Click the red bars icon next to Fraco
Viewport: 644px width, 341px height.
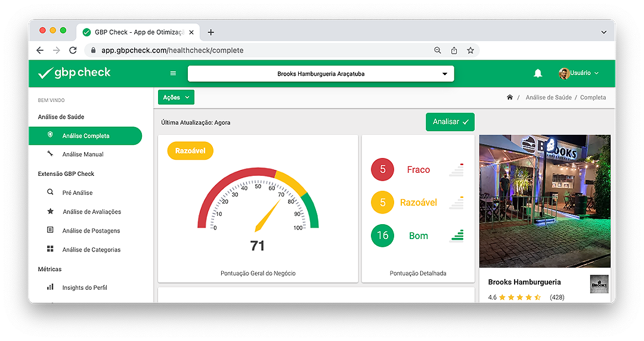tap(456, 170)
